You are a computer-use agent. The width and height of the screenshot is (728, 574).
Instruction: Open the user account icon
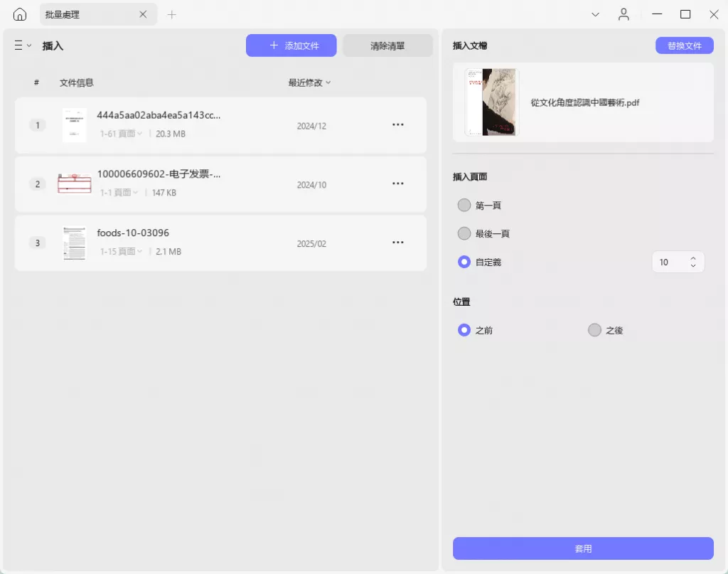[623, 15]
